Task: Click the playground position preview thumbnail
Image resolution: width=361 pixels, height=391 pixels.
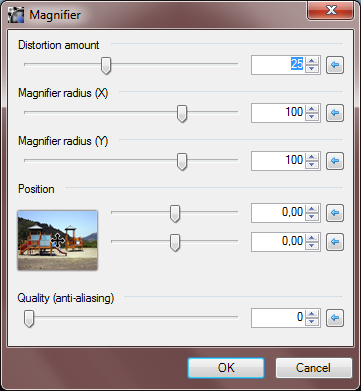Action: [57, 240]
